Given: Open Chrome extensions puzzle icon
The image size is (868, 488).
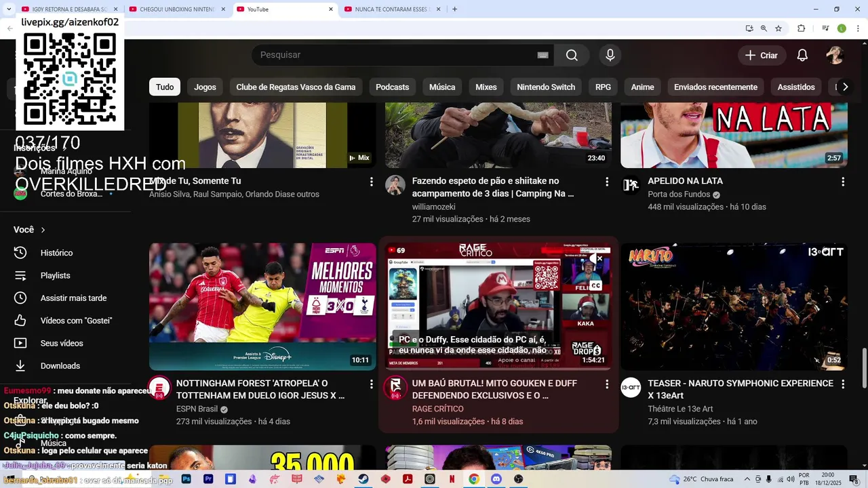Looking at the screenshot, I should [x=801, y=28].
